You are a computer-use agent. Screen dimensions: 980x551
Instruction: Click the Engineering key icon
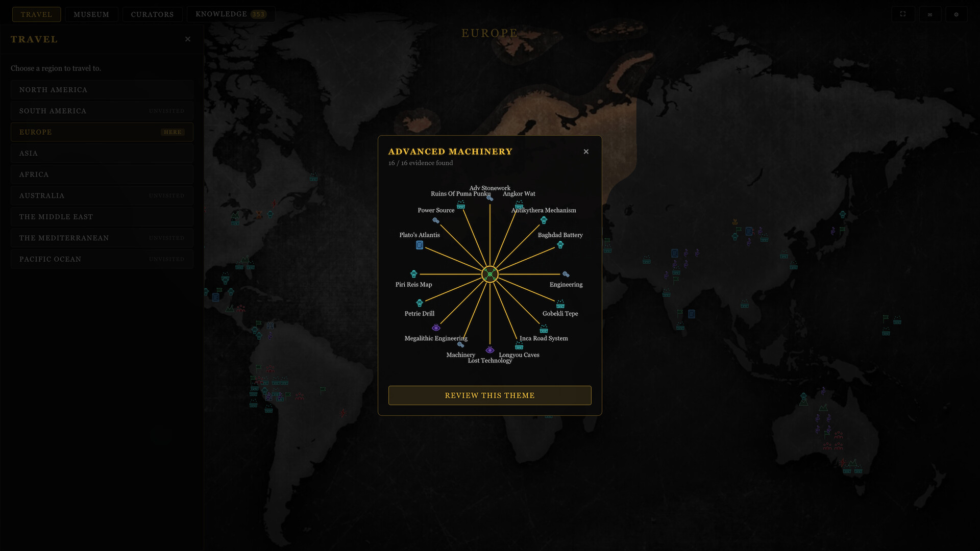pos(566,274)
